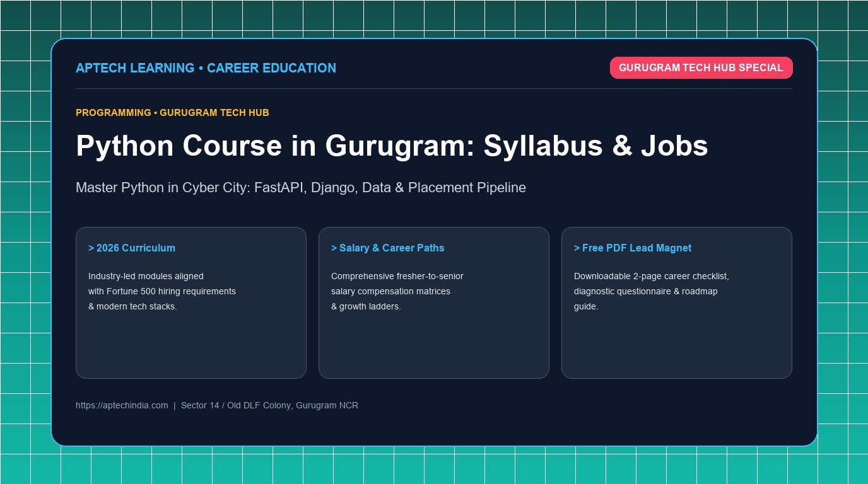Image resolution: width=868 pixels, height=484 pixels.
Task: Click the Python Course in Gurugram headline
Action: [392, 146]
